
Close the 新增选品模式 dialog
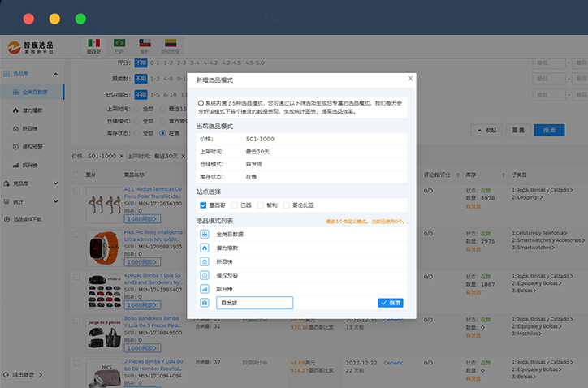pos(410,79)
